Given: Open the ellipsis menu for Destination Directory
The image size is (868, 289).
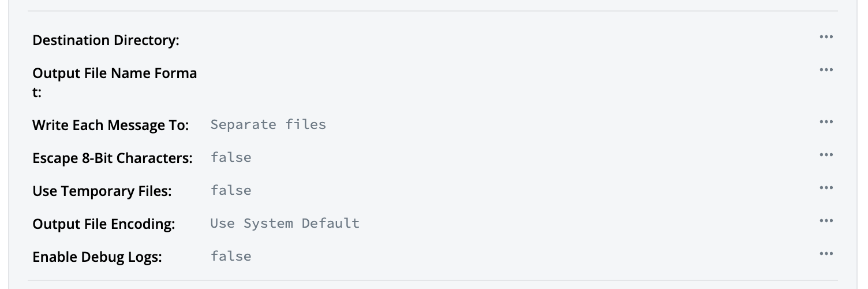Looking at the screenshot, I should click(x=826, y=37).
